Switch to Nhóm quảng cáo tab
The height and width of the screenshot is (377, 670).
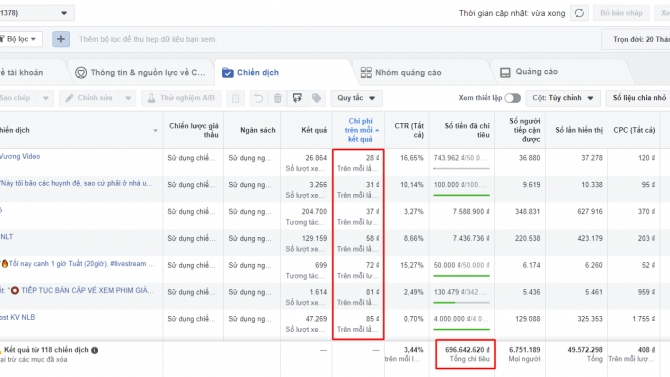(x=408, y=72)
